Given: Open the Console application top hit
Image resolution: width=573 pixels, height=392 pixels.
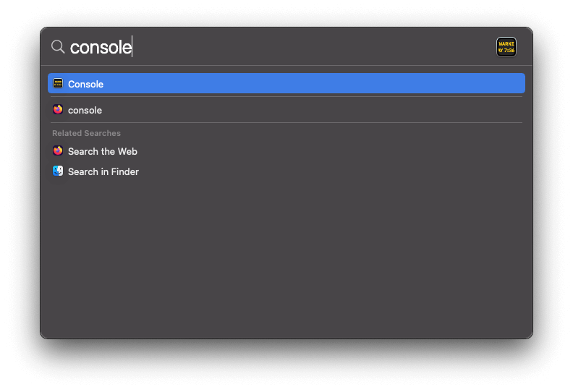Looking at the screenshot, I should (86, 84).
